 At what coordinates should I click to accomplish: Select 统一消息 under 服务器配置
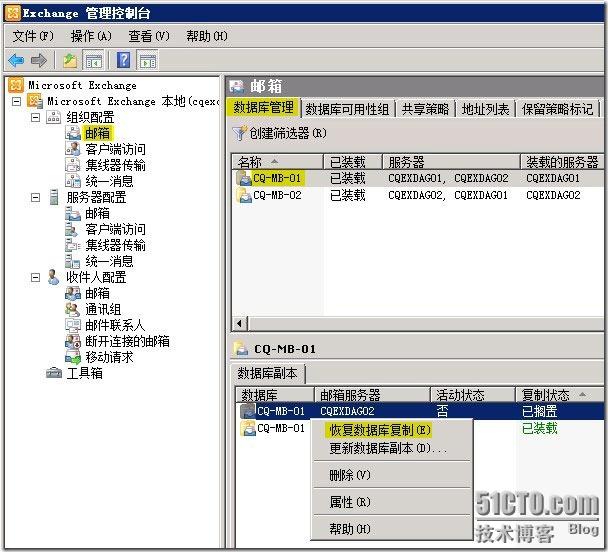(x=109, y=261)
